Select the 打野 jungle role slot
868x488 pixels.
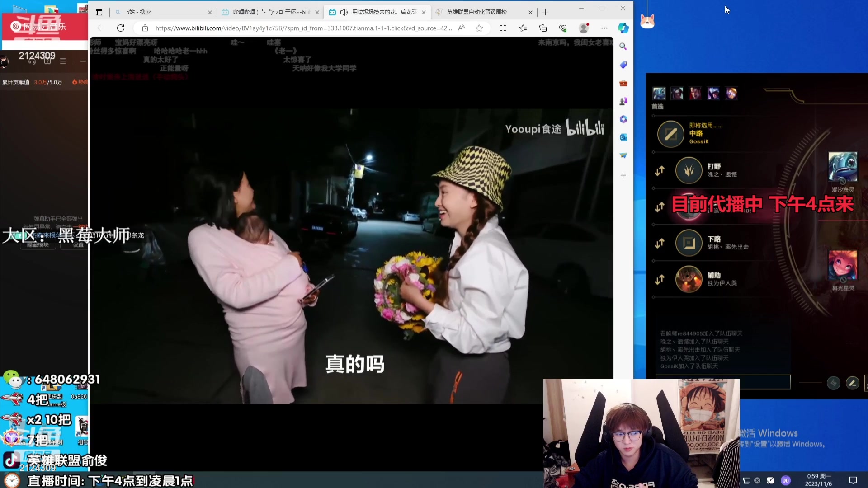[689, 170]
